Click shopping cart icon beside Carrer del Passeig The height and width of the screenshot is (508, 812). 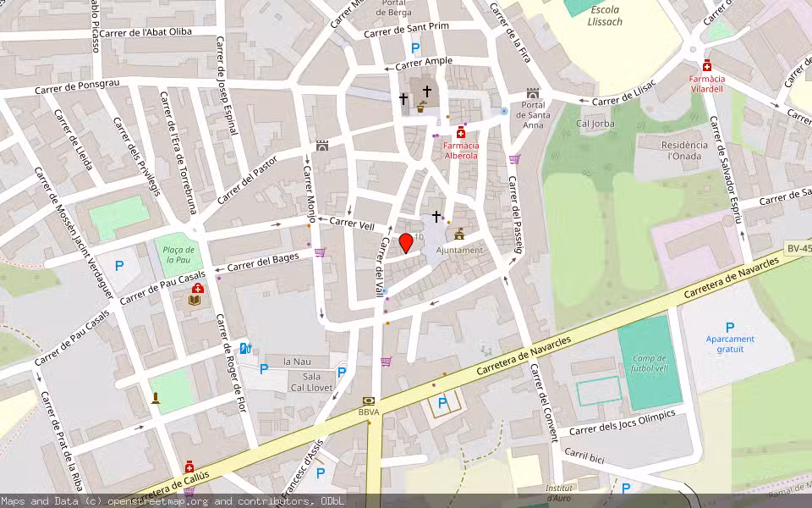(514, 159)
